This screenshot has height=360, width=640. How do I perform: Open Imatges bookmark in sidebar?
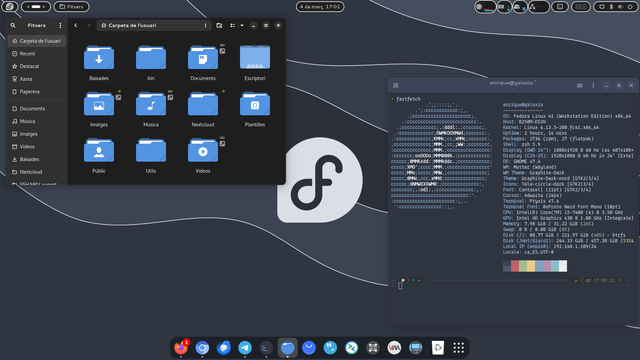(x=37, y=134)
